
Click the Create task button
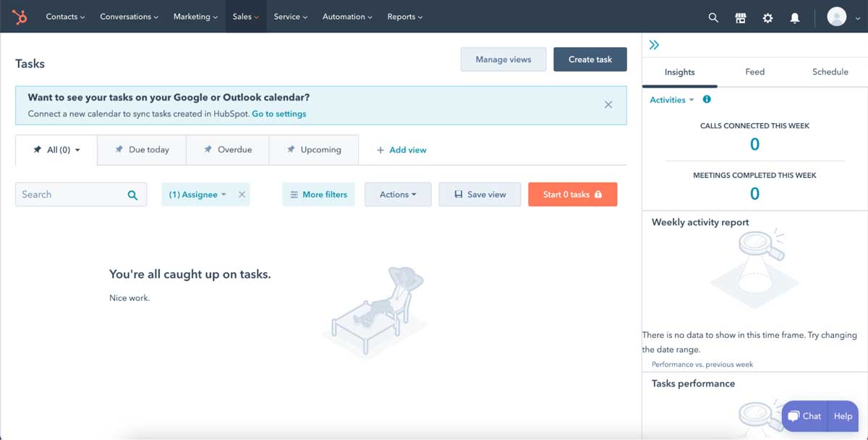[590, 59]
